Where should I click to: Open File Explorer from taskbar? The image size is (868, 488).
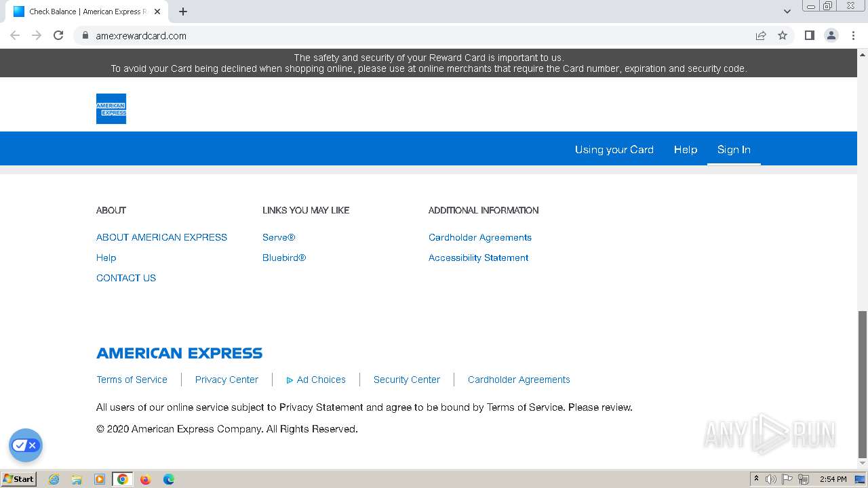pyautogui.click(x=77, y=479)
